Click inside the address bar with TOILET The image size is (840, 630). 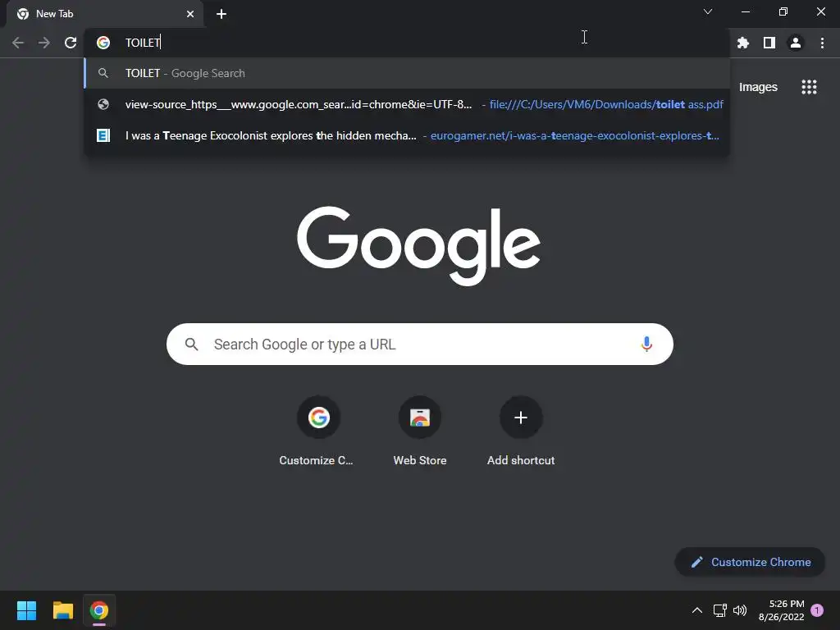pyautogui.click(x=407, y=43)
